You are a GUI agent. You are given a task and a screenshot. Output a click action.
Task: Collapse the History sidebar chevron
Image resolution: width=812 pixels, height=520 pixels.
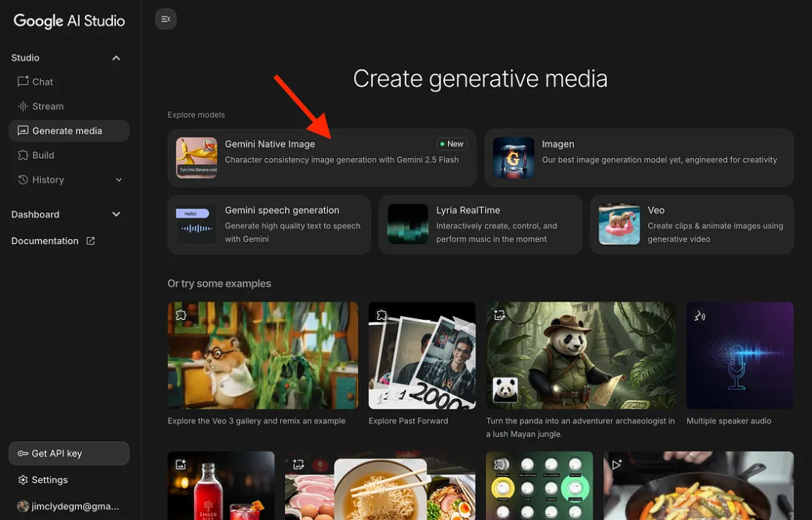[118, 179]
